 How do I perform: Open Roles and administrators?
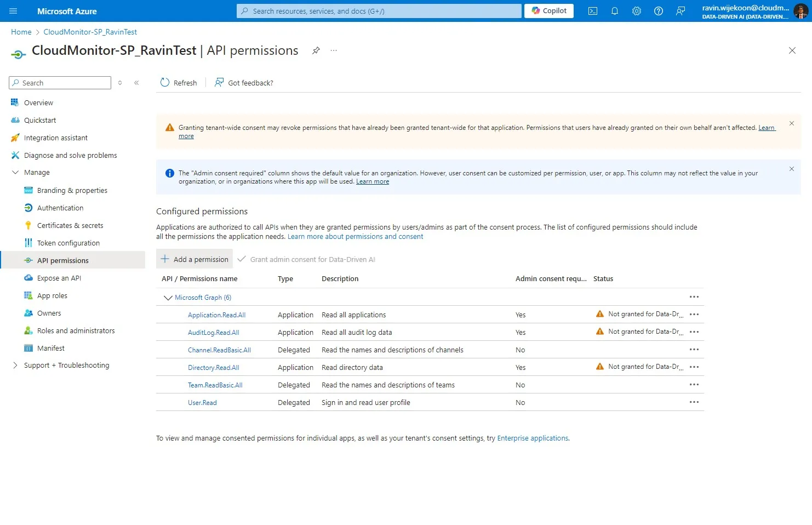[76, 330]
